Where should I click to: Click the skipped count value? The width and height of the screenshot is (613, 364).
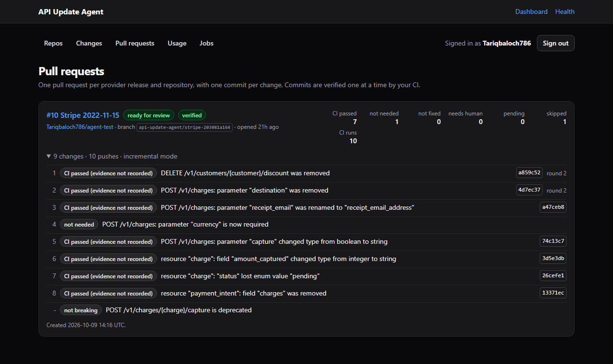[x=565, y=122]
